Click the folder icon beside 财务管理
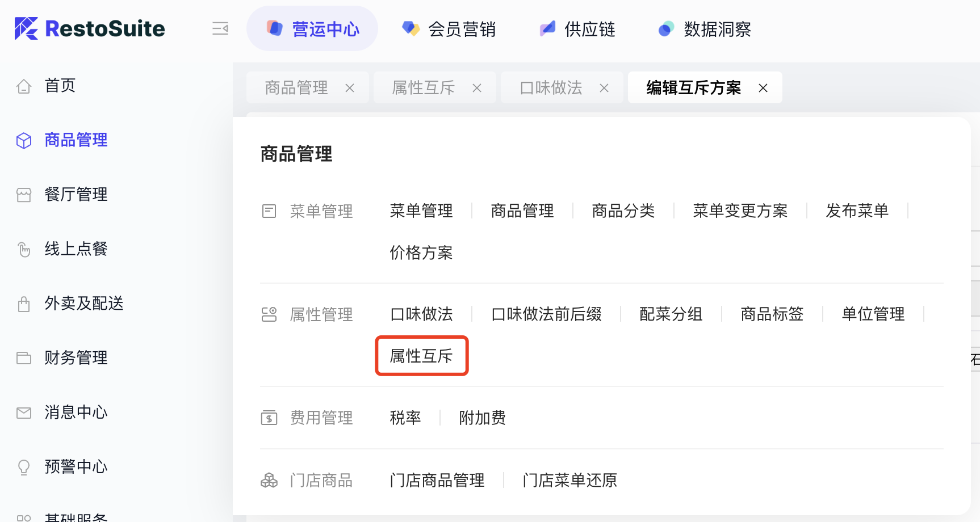The height and width of the screenshot is (522, 980). pyautogui.click(x=24, y=358)
